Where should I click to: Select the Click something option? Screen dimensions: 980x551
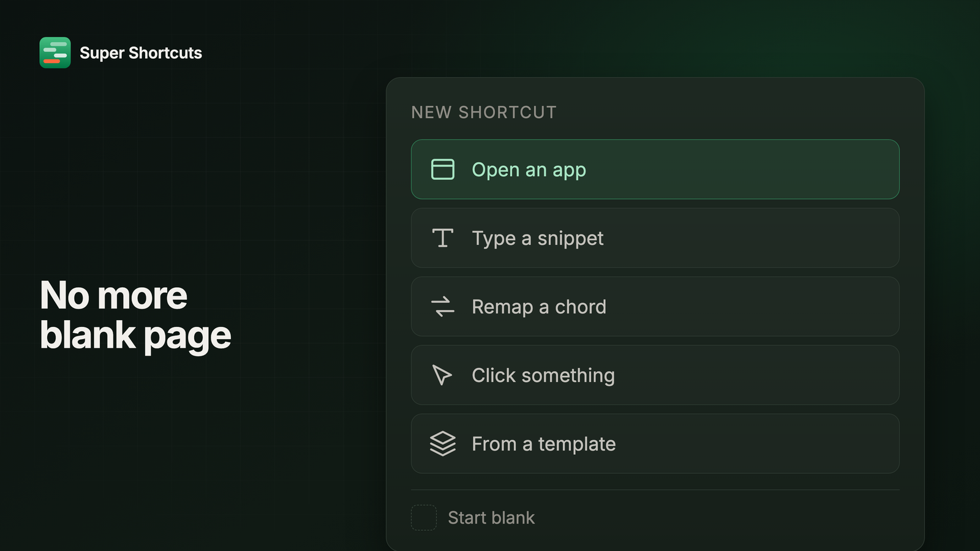(655, 375)
